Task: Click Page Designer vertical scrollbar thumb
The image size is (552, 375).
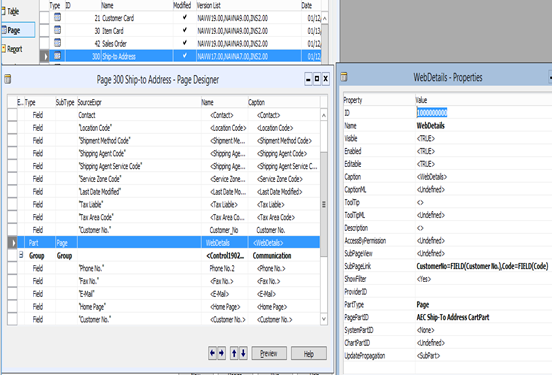Action: point(324,204)
